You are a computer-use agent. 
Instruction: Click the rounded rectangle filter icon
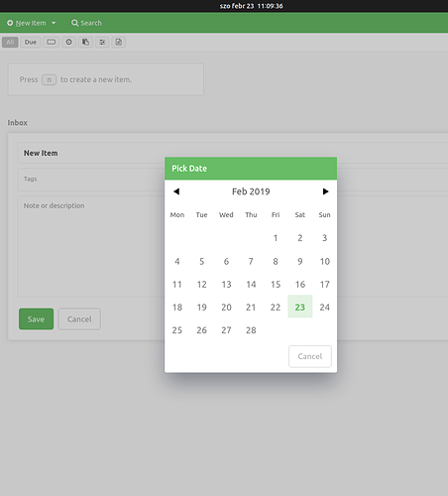[52, 42]
